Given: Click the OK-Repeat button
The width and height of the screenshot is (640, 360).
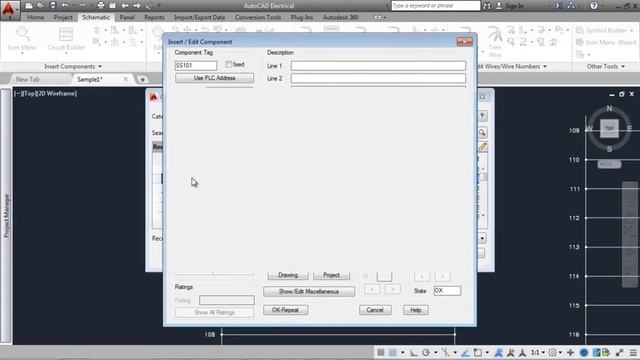Looking at the screenshot, I should click(x=286, y=310).
